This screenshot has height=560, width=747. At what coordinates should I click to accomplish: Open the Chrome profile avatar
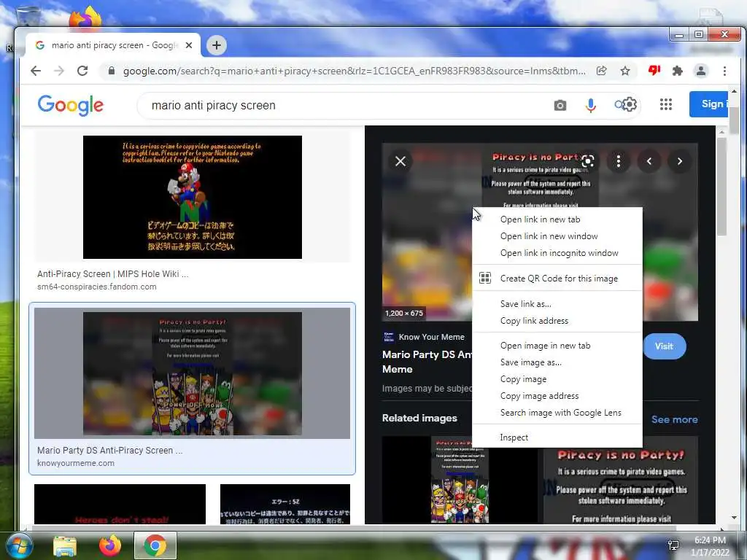pyautogui.click(x=701, y=71)
